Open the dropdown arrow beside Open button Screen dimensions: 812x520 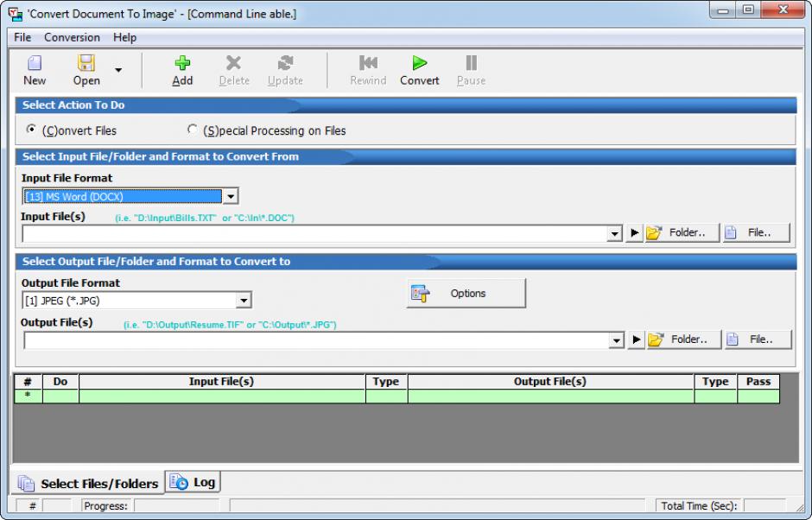pos(118,71)
